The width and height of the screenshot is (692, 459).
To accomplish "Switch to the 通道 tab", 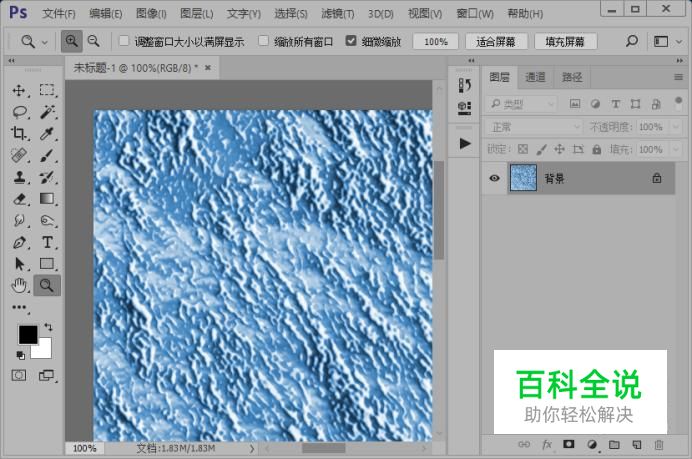I will pos(535,77).
